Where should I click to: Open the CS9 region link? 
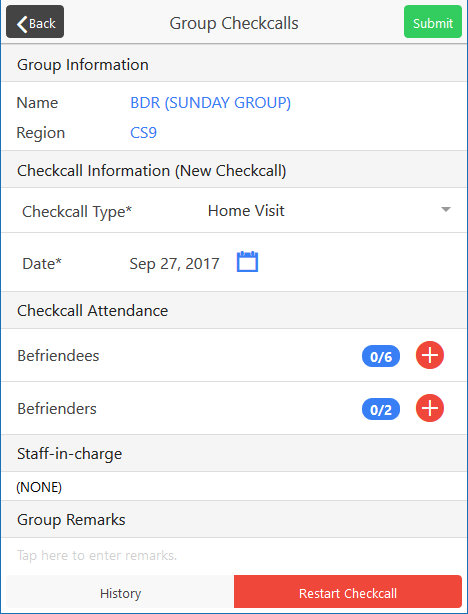tap(143, 133)
